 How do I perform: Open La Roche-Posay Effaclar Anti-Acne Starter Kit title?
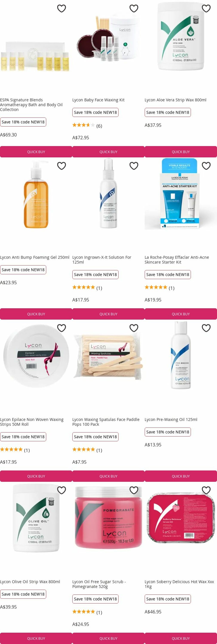pos(177,260)
